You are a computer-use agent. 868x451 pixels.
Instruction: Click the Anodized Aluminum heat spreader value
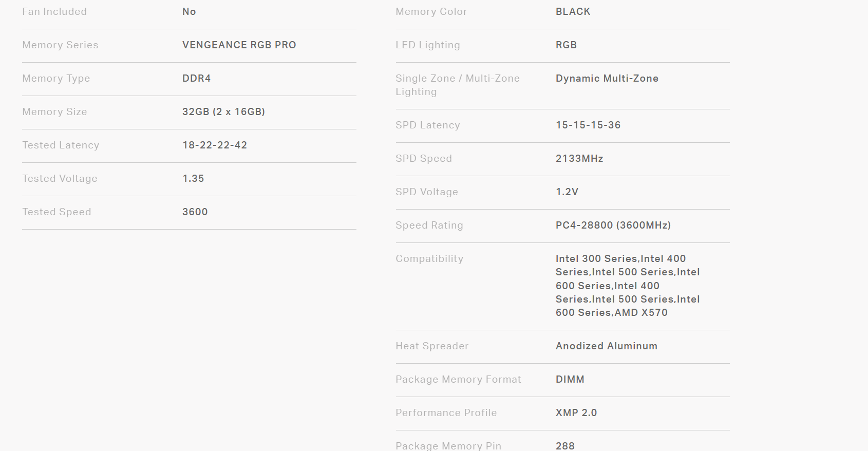(x=606, y=346)
